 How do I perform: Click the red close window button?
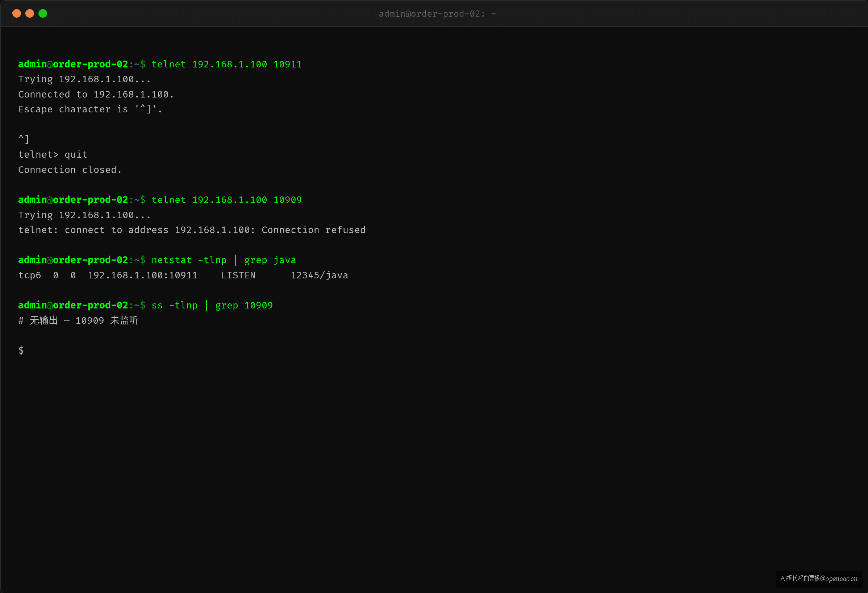[x=16, y=14]
